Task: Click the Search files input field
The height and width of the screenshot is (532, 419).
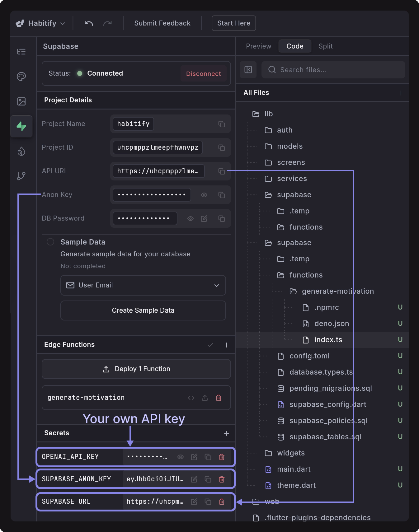Action: coord(333,70)
